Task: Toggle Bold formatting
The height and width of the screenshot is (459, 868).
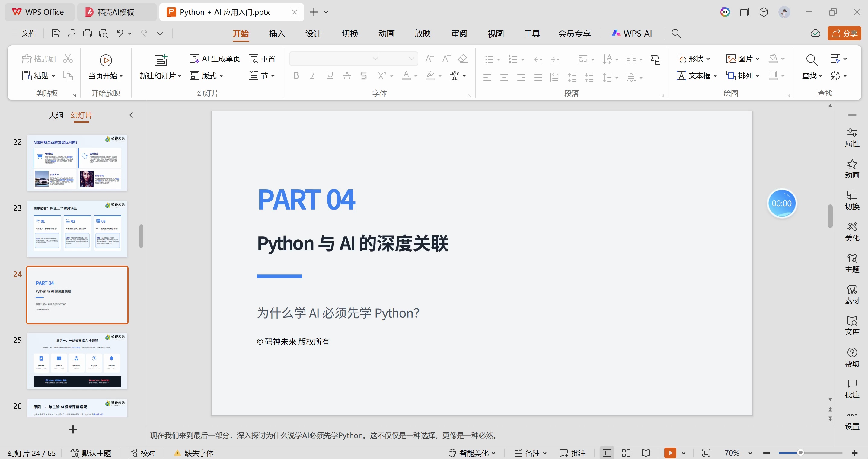Action: (296, 75)
